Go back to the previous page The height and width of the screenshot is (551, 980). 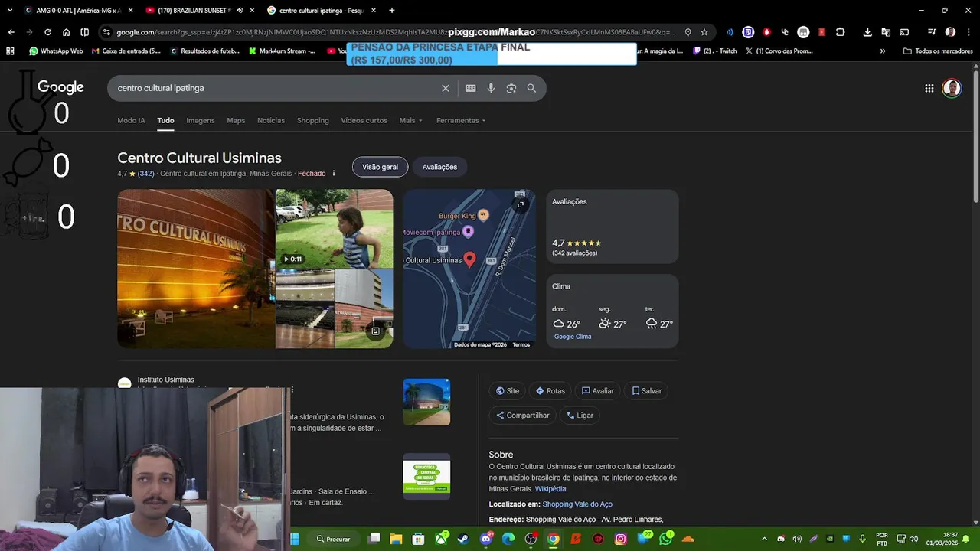pos(11,32)
